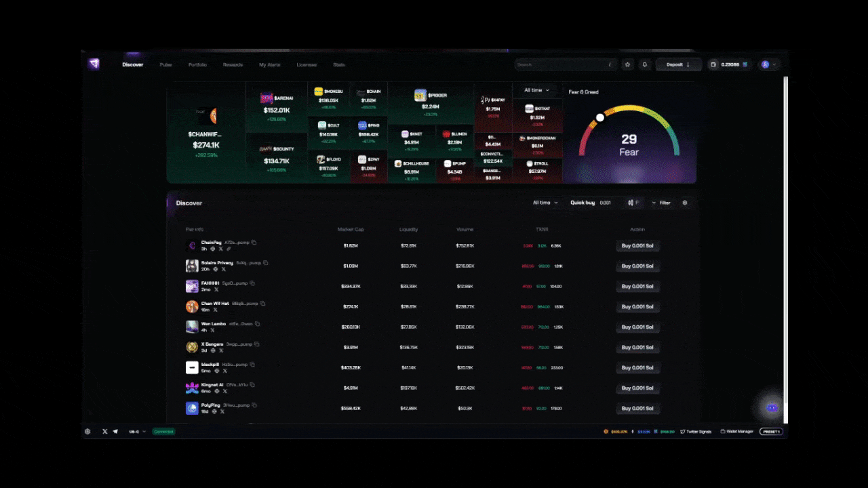868x488 pixels.
Task: Click the star favorites icon near the search bar
Action: [628, 64]
